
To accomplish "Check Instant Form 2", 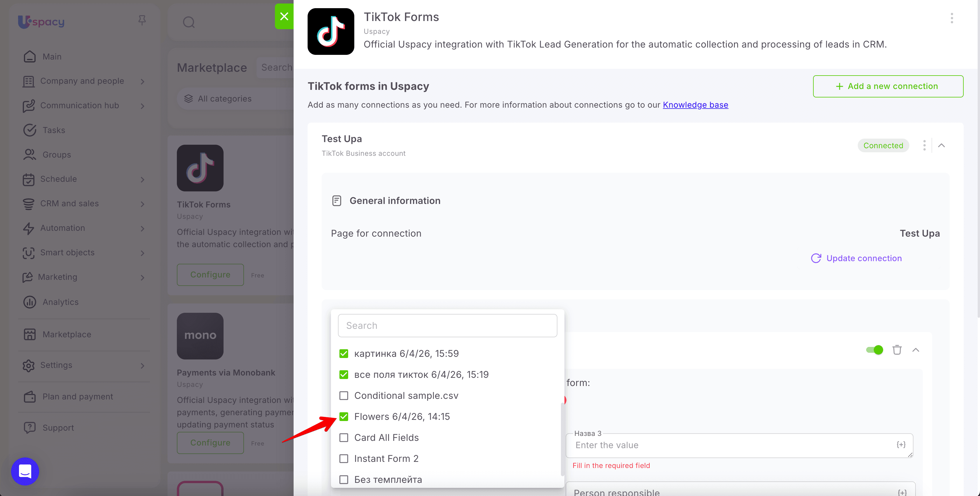I will pyautogui.click(x=343, y=458).
